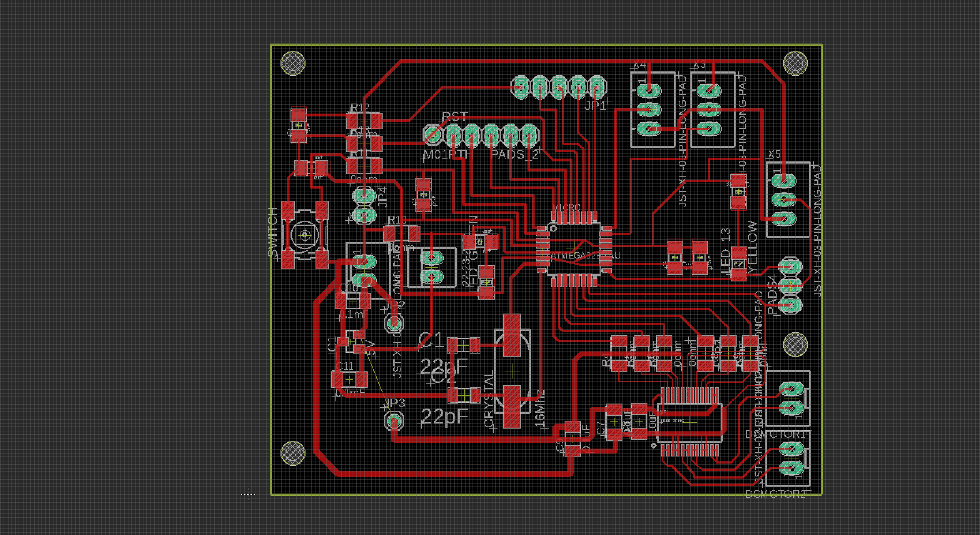Select the top pad of X5 connector
The width and height of the screenshot is (980, 535).
coord(784,180)
